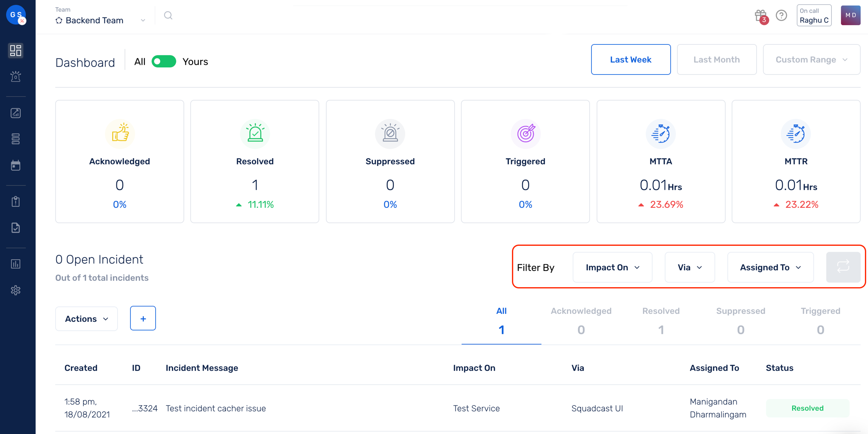The image size is (868, 434).
Task: Switch to the Acknowledged incidents tab
Action: click(x=581, y=321)
